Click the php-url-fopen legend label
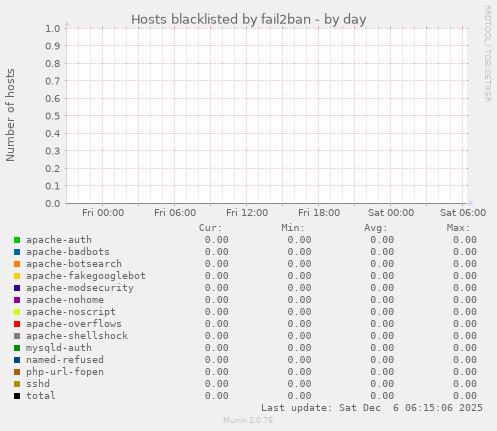 click(x=65, y=372)
